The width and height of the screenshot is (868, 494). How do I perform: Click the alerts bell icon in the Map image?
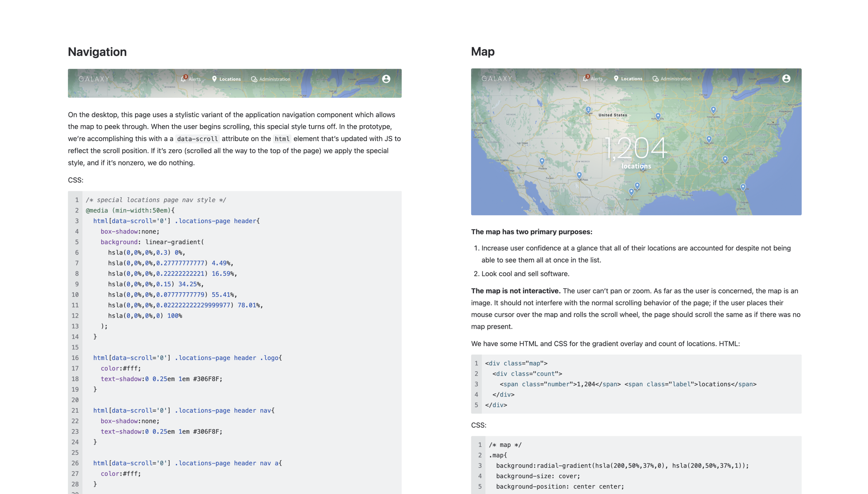click(585, 78)
